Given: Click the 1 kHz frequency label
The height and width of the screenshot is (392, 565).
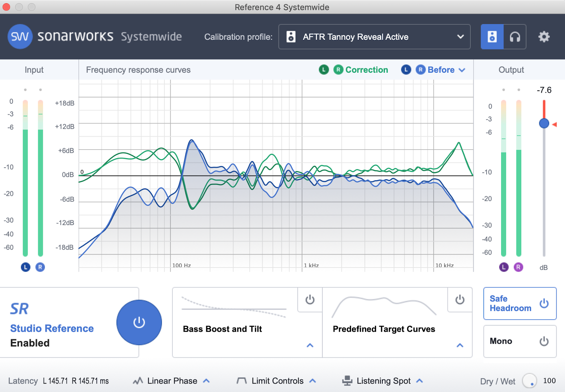Looking at the screenshot, I should point(311,265).
